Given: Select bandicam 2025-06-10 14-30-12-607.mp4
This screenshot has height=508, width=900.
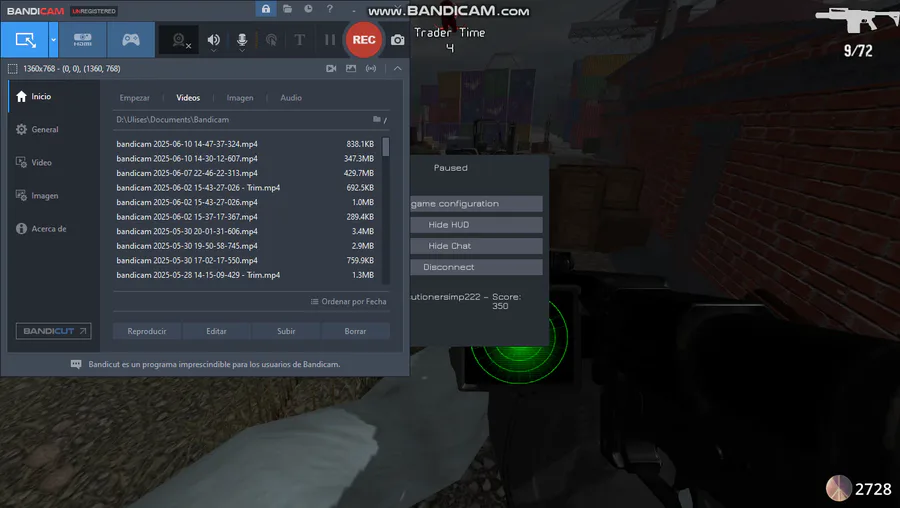Looking at the screenshot, I should 247,158.
